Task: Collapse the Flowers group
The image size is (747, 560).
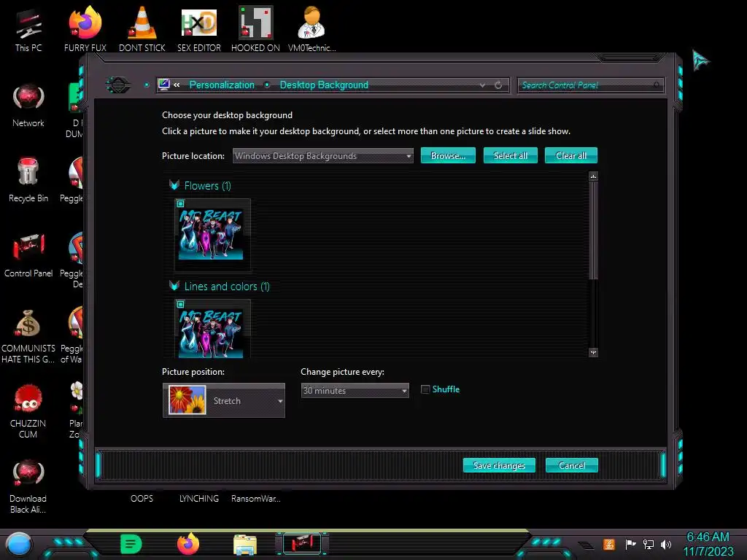Action: click(174, 185)
